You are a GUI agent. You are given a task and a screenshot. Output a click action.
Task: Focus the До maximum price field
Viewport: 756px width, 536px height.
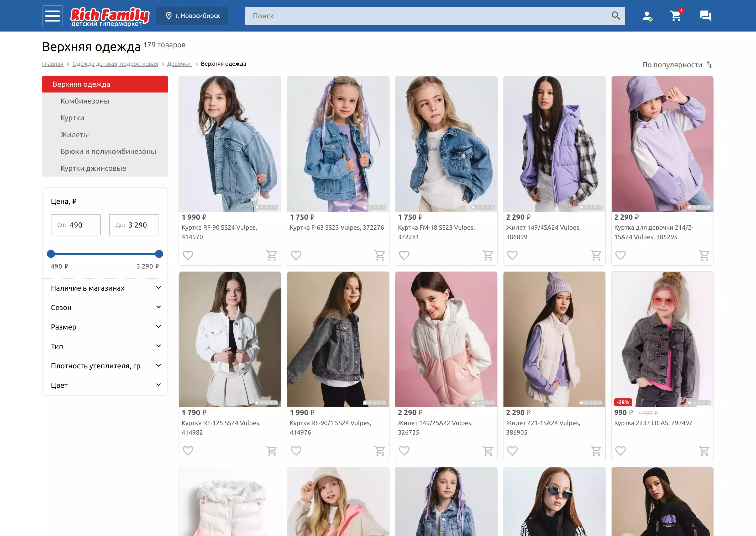(x=134, y=225)
